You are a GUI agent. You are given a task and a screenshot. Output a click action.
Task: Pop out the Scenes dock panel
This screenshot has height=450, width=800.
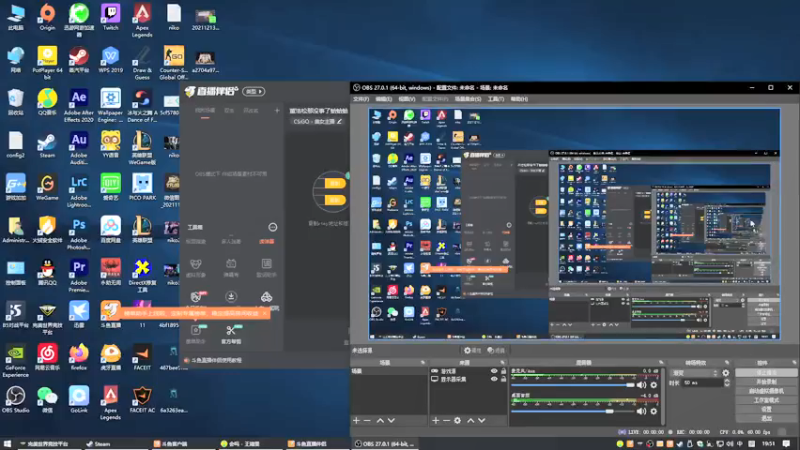422,363
